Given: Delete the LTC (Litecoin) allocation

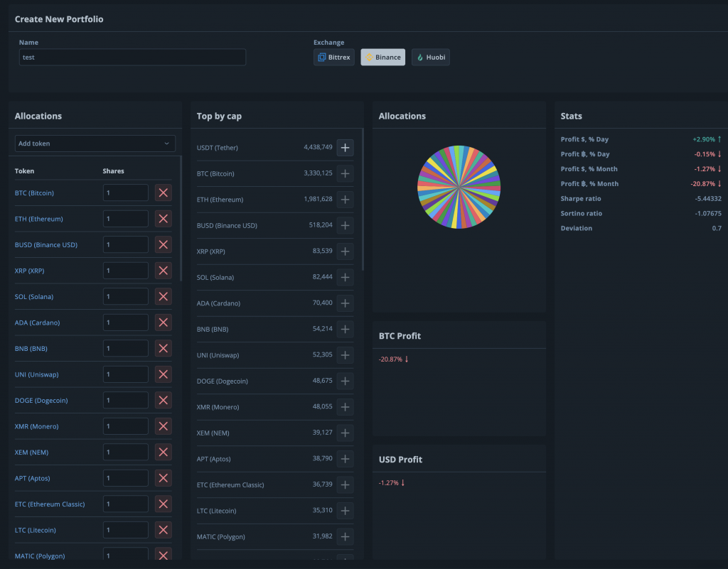Looking at the screenshot, I should pos(163,530).
